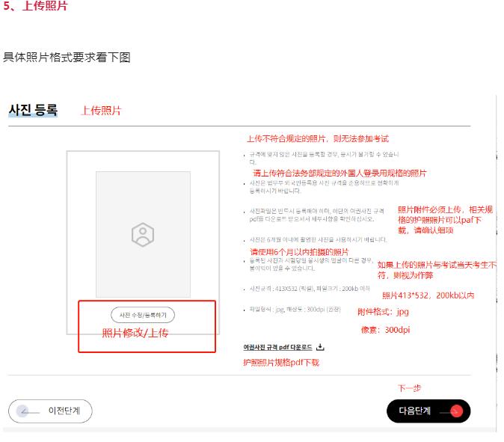Click the 具体照片格式要求看下图 text line
504x442 pixels.
point(67,58)
